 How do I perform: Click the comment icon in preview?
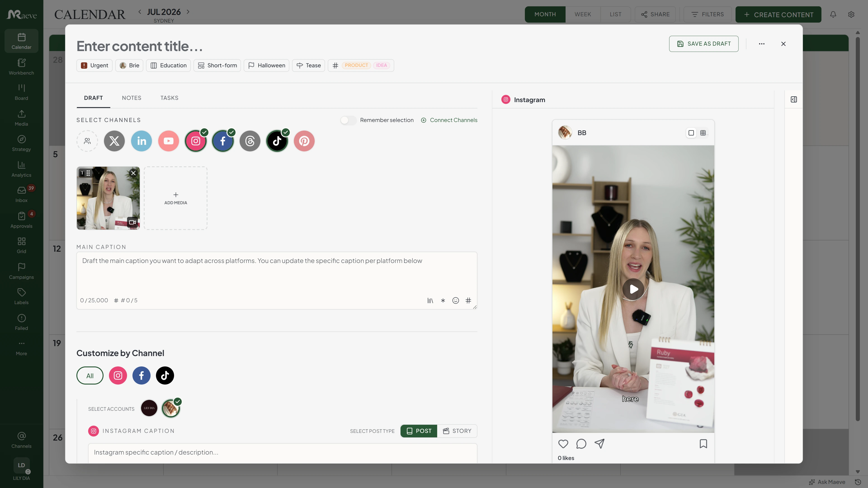581,444
